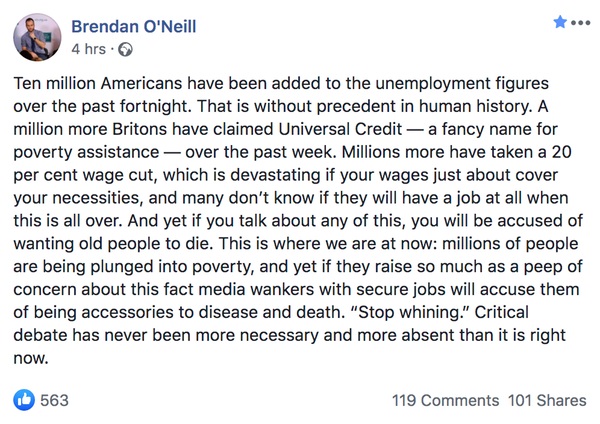Click the phrase 'poverty assistance' in the post
This screenshot has width=600, height=424.
click(86, 153)
